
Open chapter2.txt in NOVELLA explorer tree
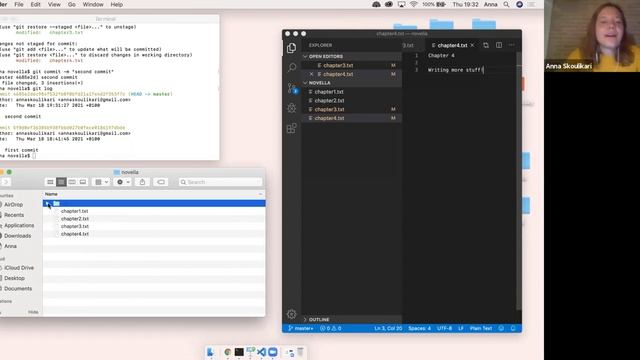(329, 100)
